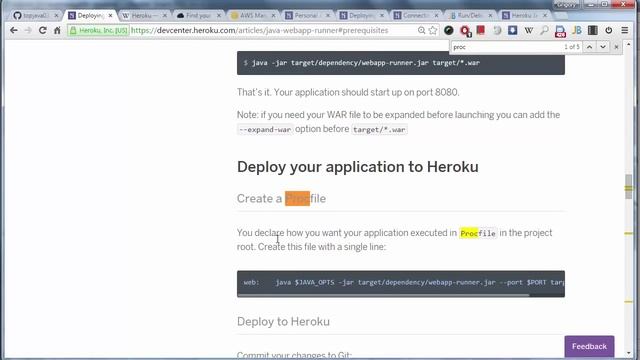Screen dimensions: 640x360
Task: Click the "Create a Procfile" heading
Action: pos(281,198)
